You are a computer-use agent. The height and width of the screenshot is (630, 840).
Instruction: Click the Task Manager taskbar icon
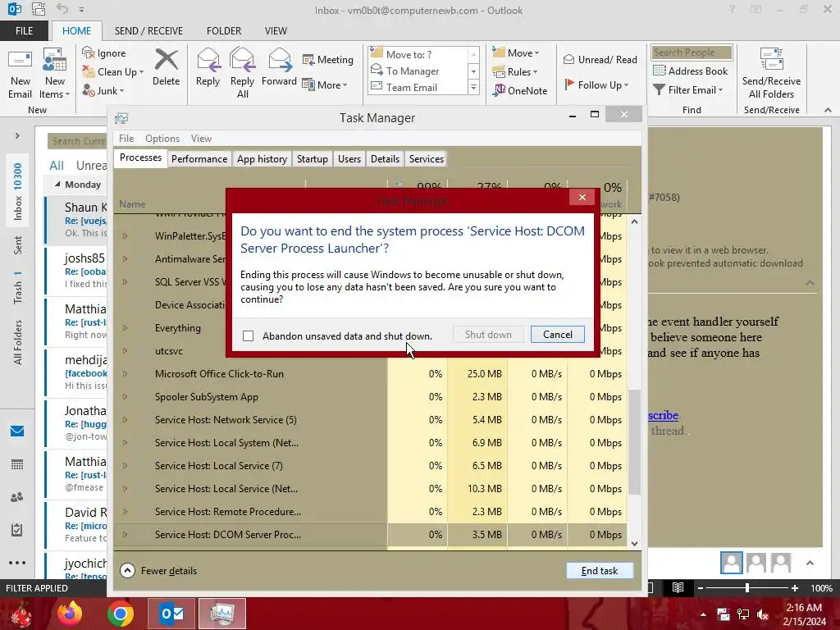[221, 614]
